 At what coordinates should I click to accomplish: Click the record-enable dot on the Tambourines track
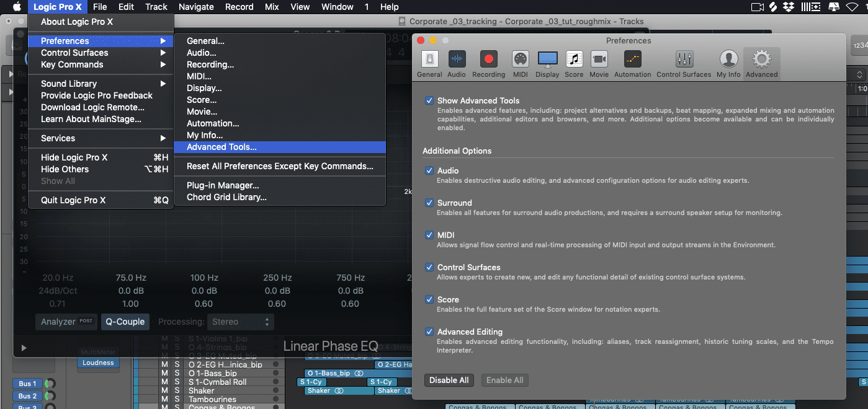click(x=275, y=400)
